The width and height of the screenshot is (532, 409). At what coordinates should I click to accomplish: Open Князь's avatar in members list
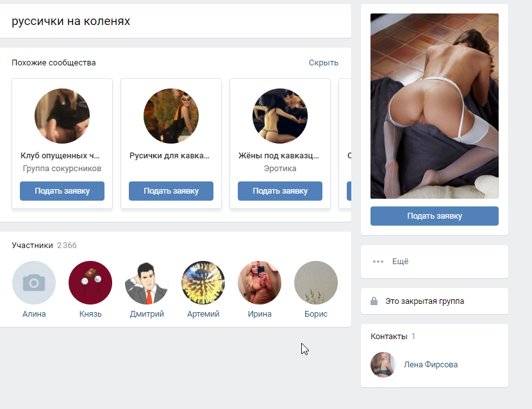tap(90, 283)
